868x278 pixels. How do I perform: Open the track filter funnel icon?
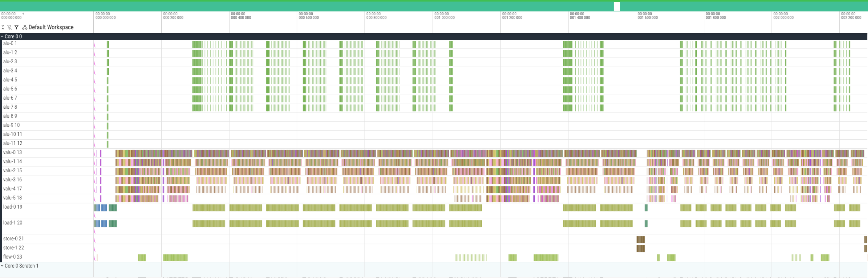tap(16, 27)
